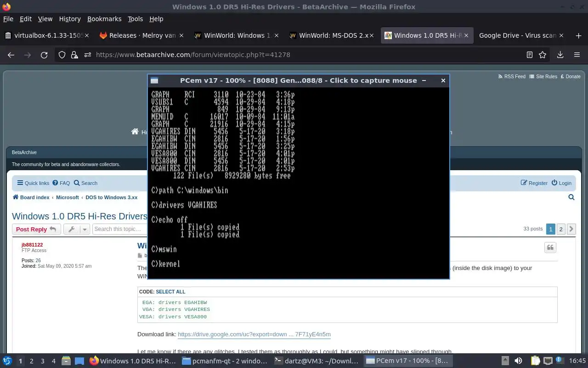Click Windows 1.0 DR5 Hi-Res Drivers title
Image resolution: width=588 pixels, height=368 pixels.
(x=80, y=216)
